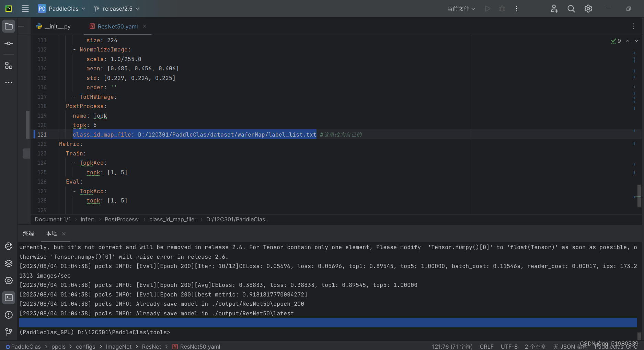Viewport: 644px width, 350px height.
Task: Open the JSON schema status bar widget
Action: [x=570, y=347]
